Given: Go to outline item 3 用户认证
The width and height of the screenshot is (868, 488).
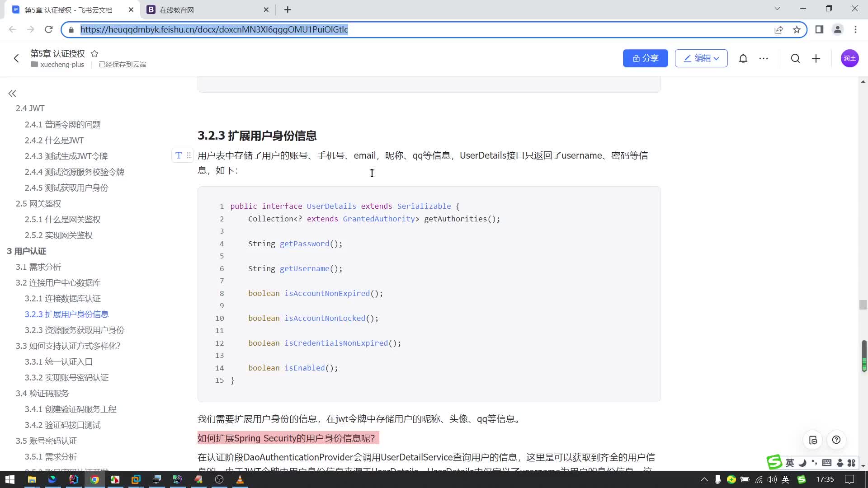Looking at the screenshot, I should point(26,251).
